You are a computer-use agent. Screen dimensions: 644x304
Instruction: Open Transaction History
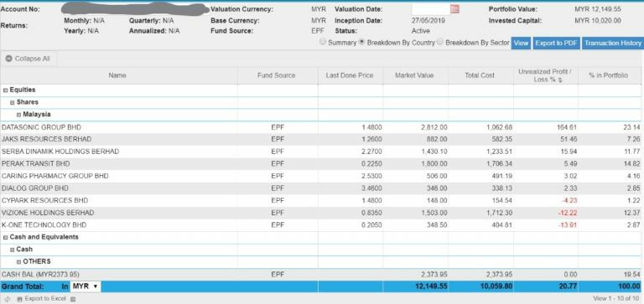coord(613,43)
